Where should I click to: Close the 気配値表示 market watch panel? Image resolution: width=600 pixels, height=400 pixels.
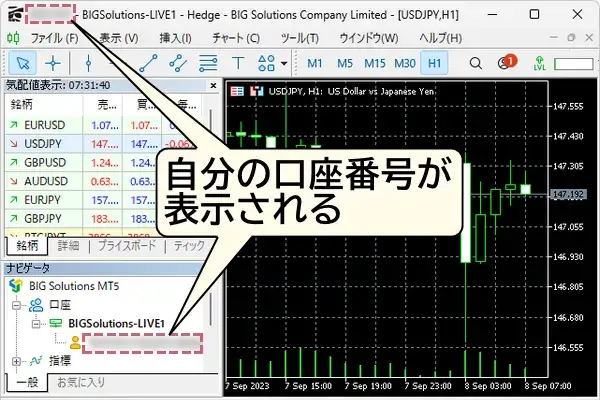coord(214,85)
